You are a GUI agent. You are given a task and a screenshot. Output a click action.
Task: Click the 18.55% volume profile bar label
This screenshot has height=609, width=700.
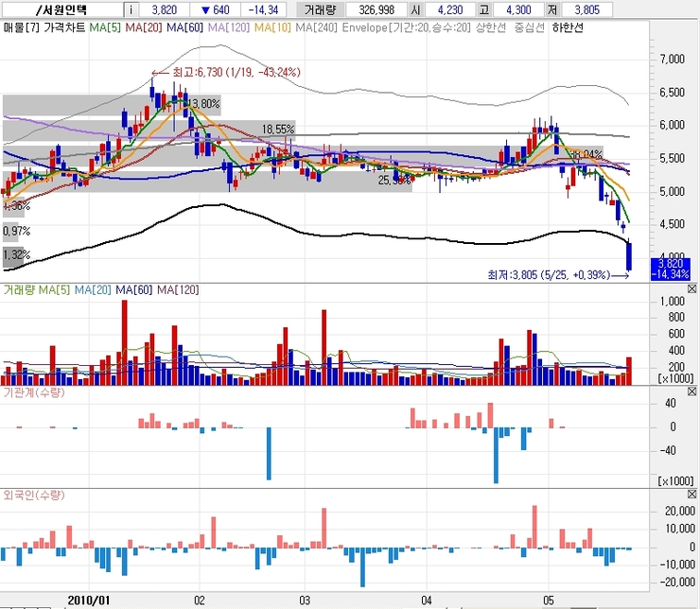[278, 130]
